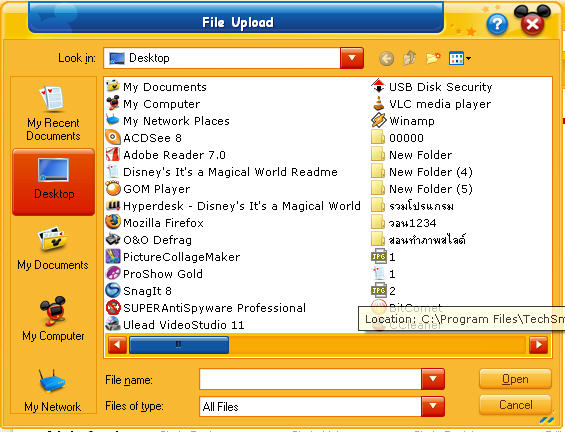565x432 pixels.
Task: Select Desktop in the places bar
Action: (54, 182)
